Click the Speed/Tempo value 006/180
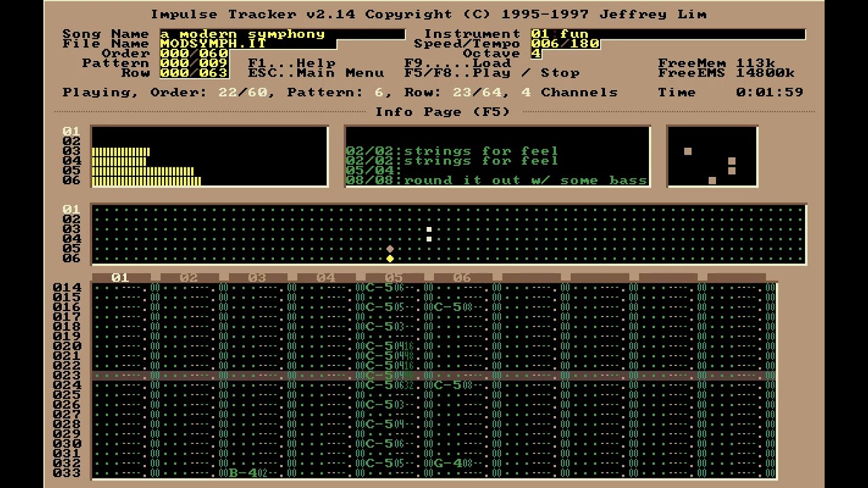 (x=566, y=43)
